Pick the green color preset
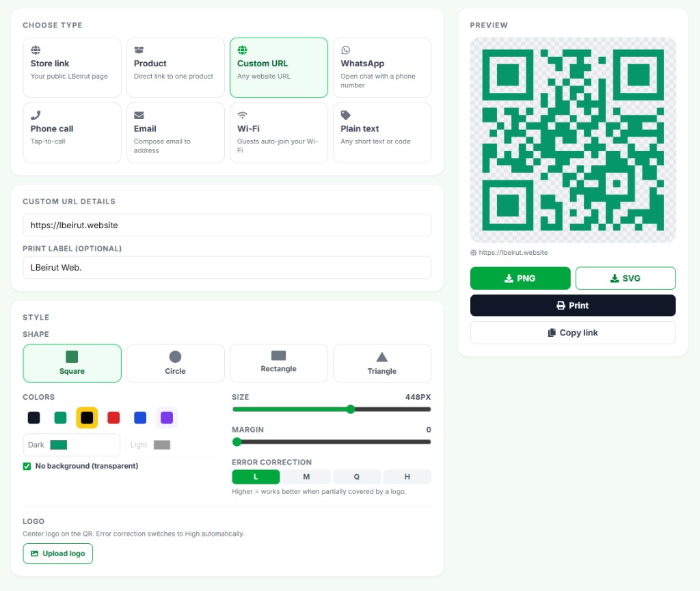Image resolution: width=700 pixels, height=591 pixels. coord(60,417)
